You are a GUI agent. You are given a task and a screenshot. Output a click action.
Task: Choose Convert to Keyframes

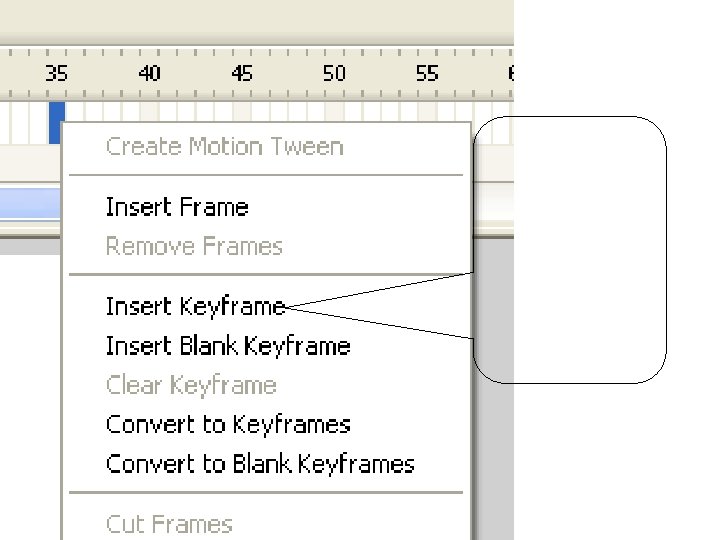pyautogui.click(x=228, y=424)
